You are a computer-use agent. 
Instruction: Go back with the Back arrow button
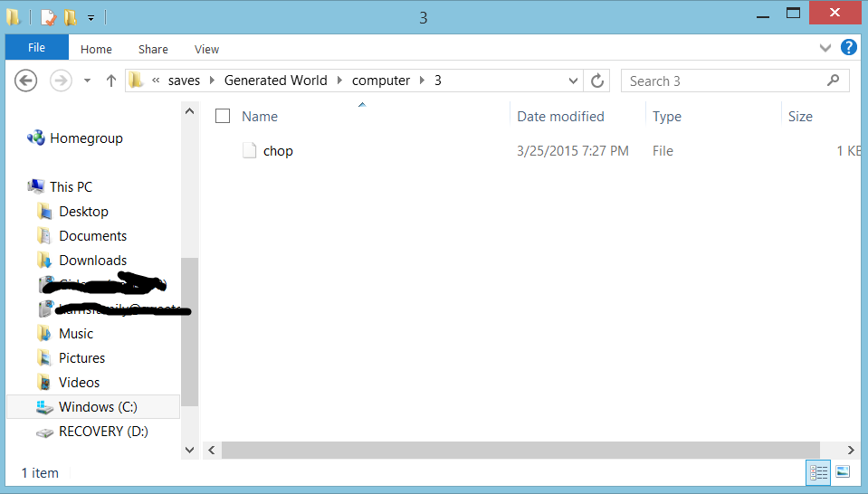click(25, 81)
